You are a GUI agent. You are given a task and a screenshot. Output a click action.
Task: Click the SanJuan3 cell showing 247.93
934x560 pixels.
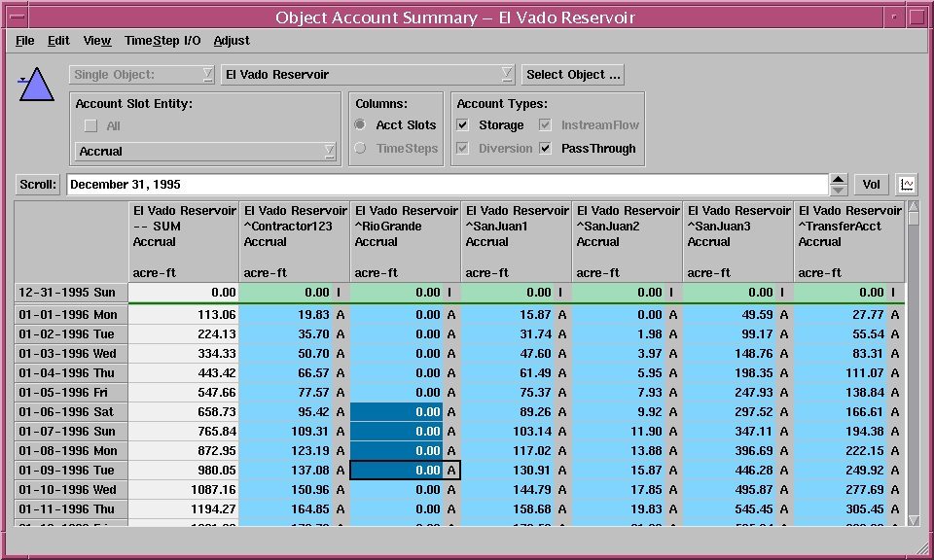pyautogui.click(x=738, y=393)
